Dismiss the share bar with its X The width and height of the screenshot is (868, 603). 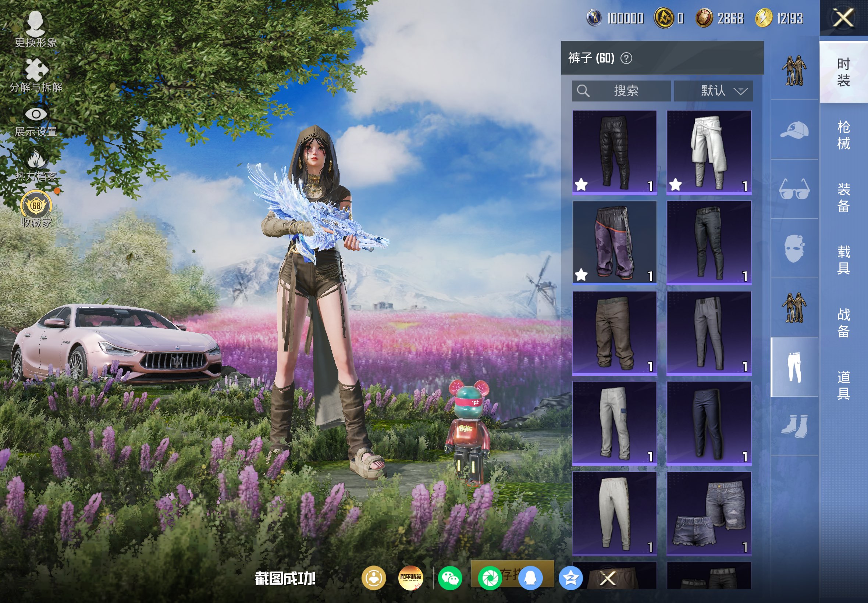point(608,578)
